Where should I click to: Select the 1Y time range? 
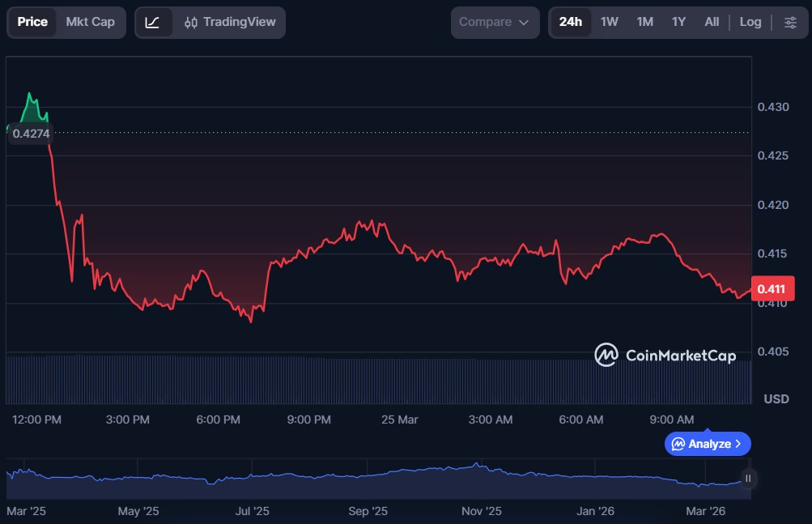tap(678, 22)
